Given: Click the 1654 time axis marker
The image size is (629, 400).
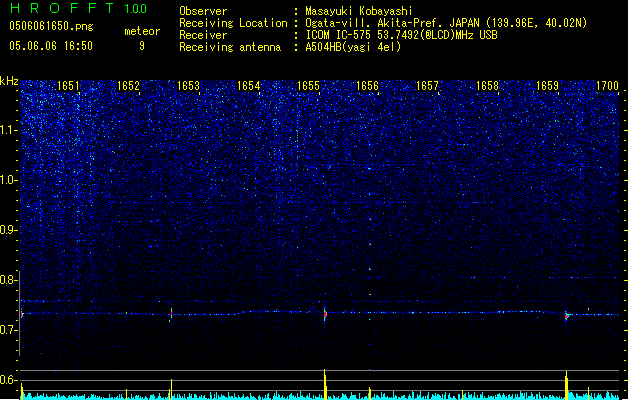Looking at the screenshot, I should (x=249, y=86).
